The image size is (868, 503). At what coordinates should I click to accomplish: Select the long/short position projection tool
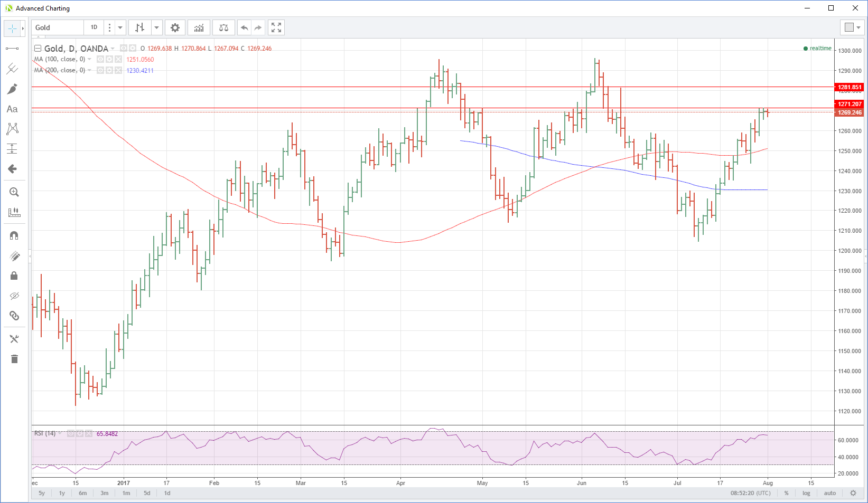point(12,149)
